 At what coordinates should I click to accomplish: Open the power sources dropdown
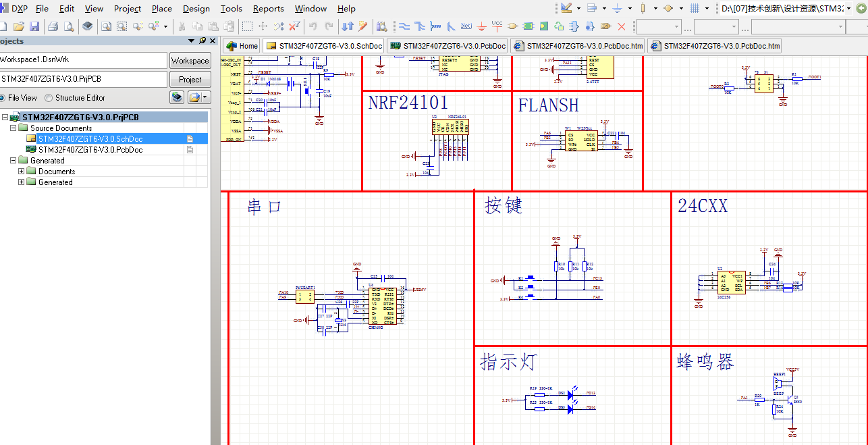tap(630, 8)
